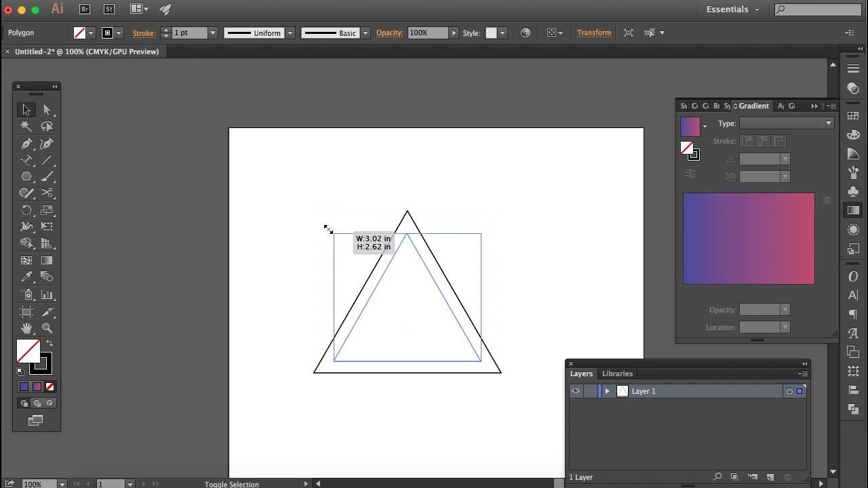Image resolution: width=868 pixels, height=488 pixels.
Task: Set fill mode to None in tools panel
Action: 50,386
